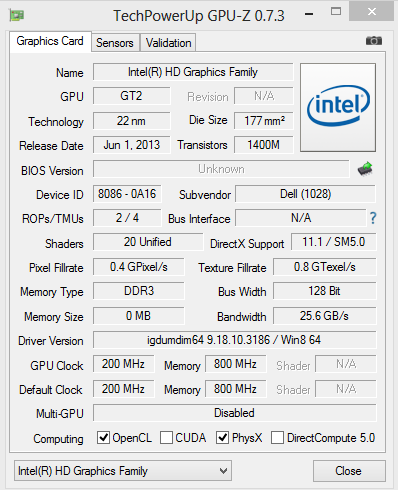
Task: Click the Technology value 22 nm
Action: pyautogui.click(x=131, y=121)
